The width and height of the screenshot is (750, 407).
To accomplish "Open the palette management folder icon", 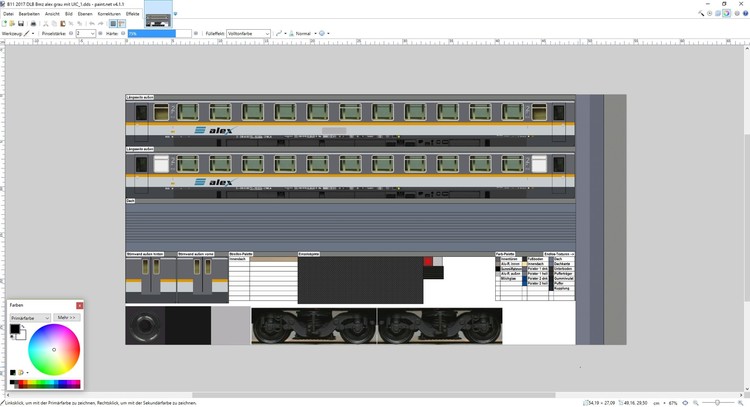I will pyautogui.click(x=22, y=373).
